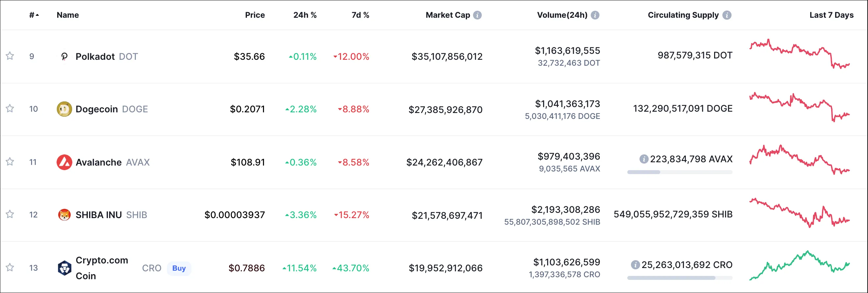Viewport: 868px width, 293px height.
Task: Open the Market Cap info tooltip icon
Action: click(x=477, y=15)
